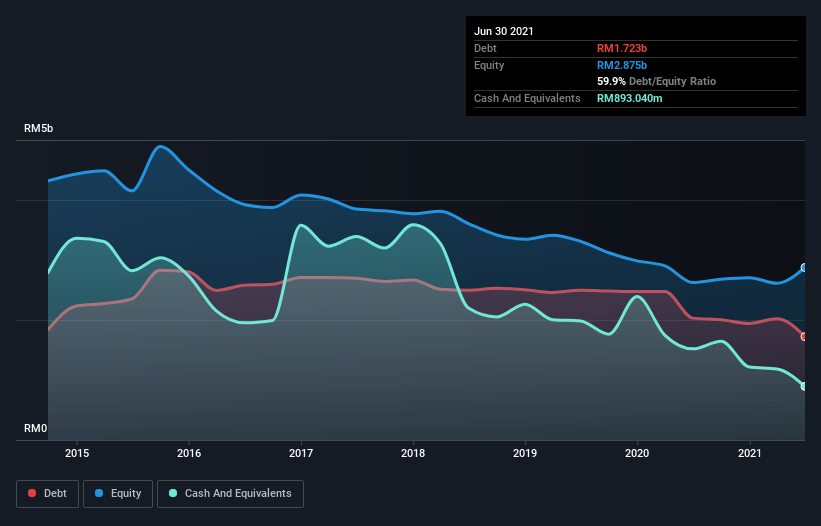Toggle the Equity series legend button
This screenshot has height=526, width=821.
tap(118, 494)
